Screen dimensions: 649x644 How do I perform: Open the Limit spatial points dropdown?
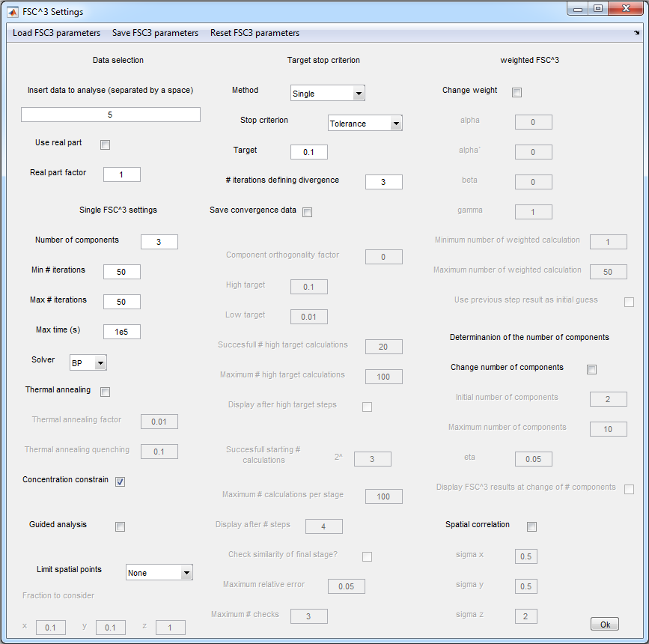point(159,572)
